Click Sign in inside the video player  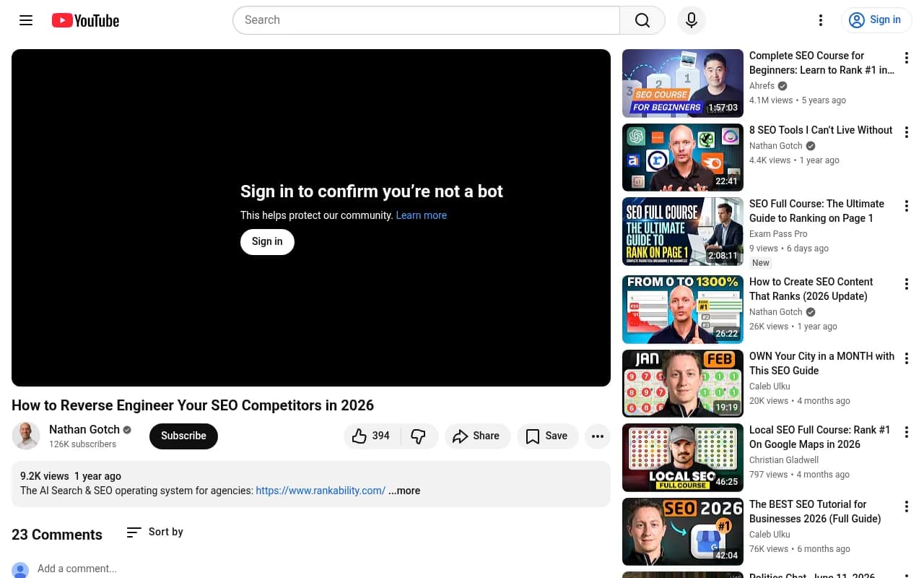pos(267,241)
